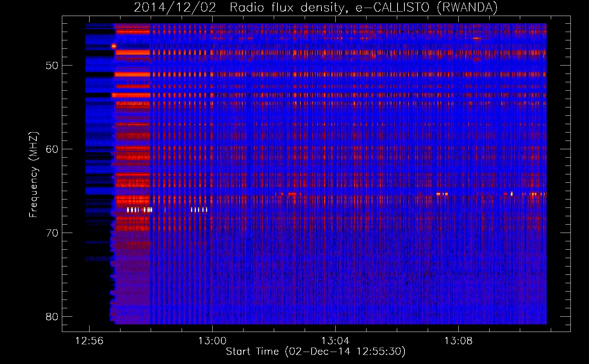Click the 'Frequency (MHZ)' axis title
This screenshot has height=364, width=589.
(33, 174)
